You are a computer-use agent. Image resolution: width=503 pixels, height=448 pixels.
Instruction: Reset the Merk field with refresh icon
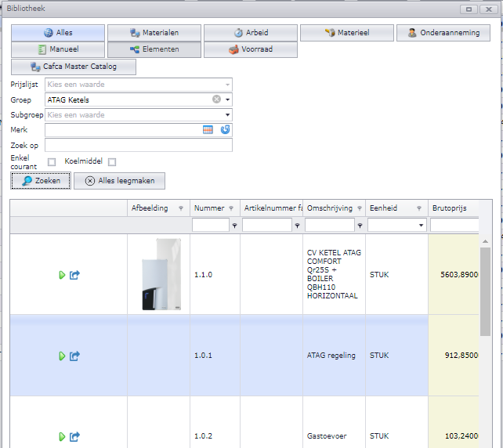click(225, 129)
